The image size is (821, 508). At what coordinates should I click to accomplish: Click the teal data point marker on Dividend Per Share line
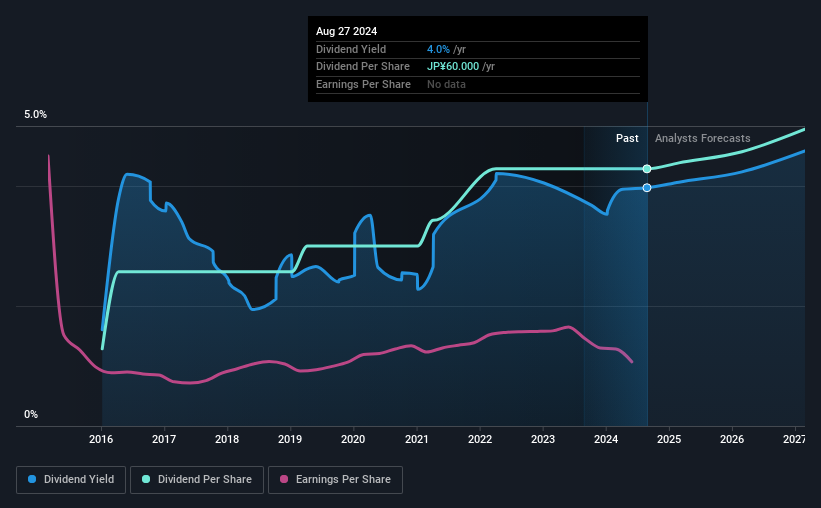(x=647, y=169)
